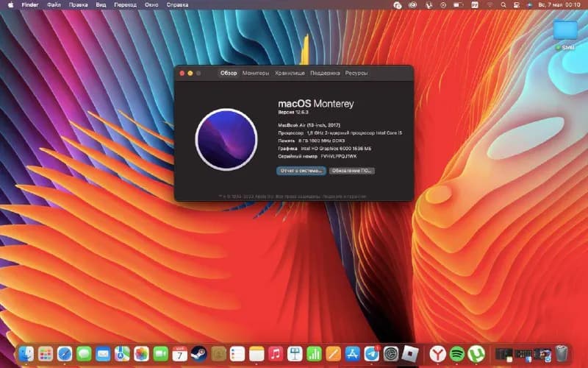The height and width of the screenshot is (368, 588).
Task: Launch Maps from the Dock
Action: point(122,354)
